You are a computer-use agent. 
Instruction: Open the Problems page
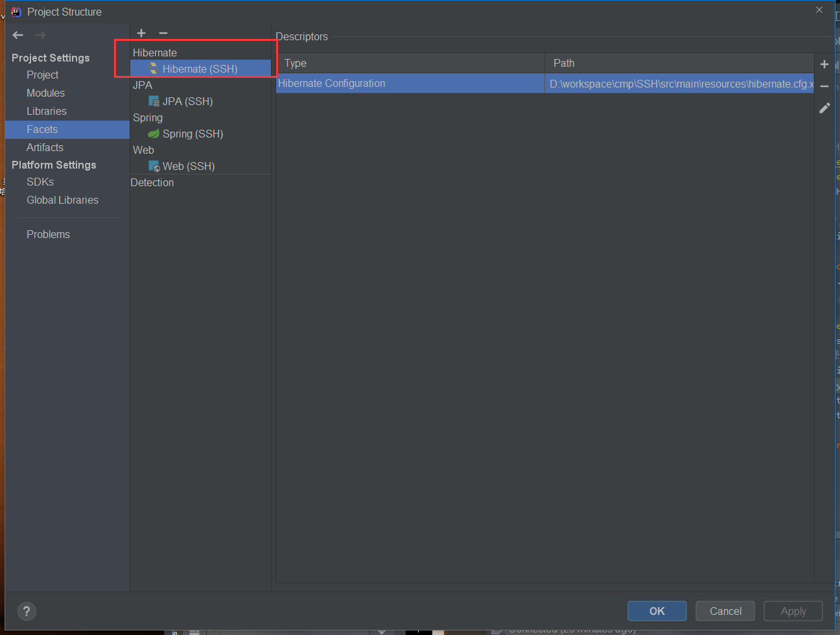tap(48, 235)
